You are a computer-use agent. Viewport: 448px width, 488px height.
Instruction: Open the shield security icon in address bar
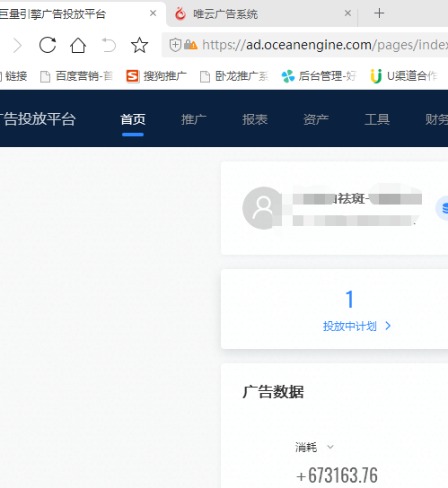pos(175,45)
